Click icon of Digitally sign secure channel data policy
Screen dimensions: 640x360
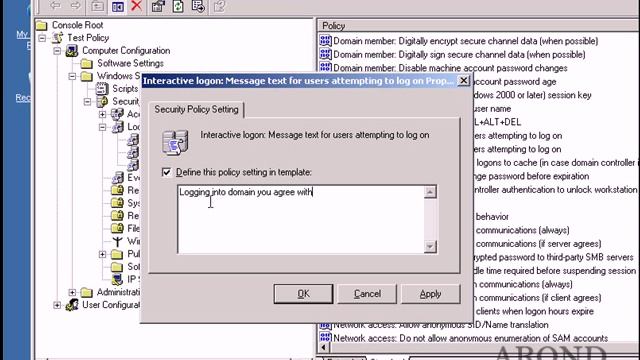(325, 54)
